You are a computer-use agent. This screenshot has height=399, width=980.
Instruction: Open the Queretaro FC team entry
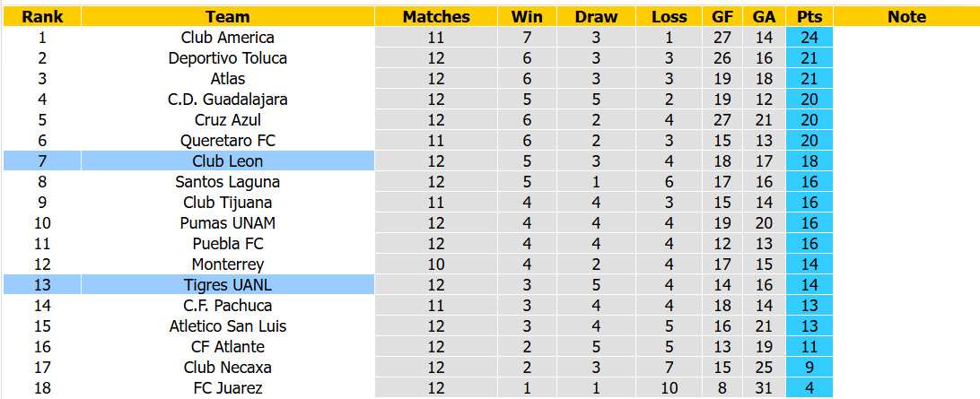click(228, 141)
